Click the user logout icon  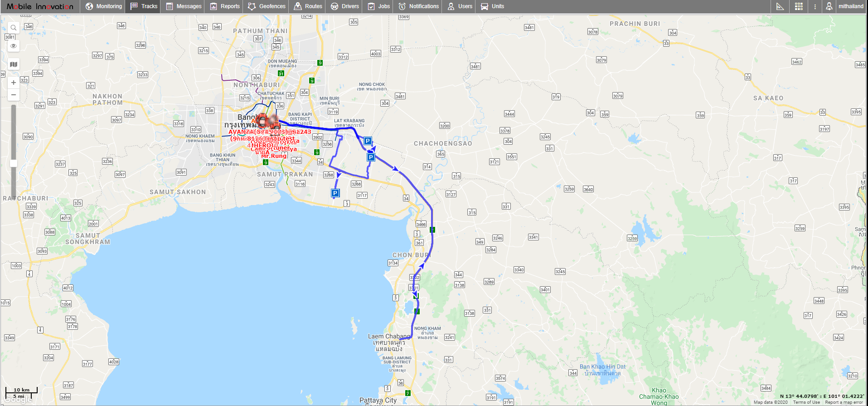click(829, 6)
